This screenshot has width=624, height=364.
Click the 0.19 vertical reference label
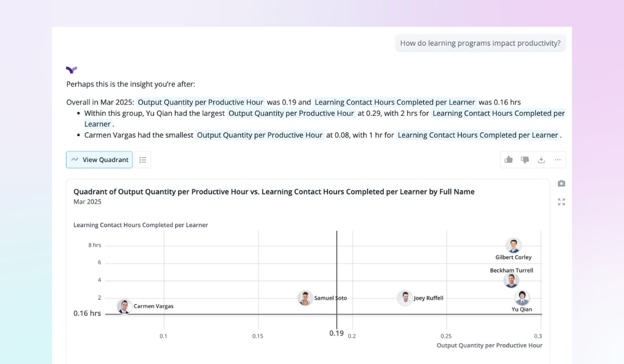(336, 333)
